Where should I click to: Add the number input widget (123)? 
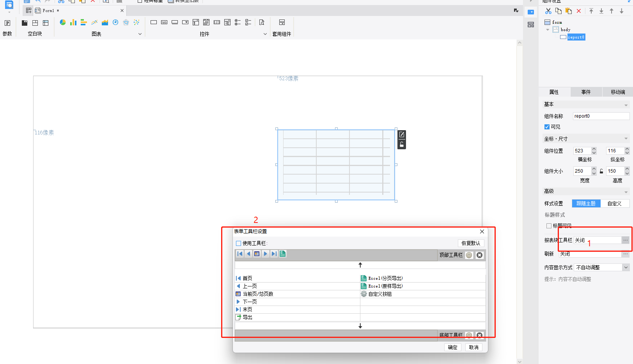tap(217, 22)
